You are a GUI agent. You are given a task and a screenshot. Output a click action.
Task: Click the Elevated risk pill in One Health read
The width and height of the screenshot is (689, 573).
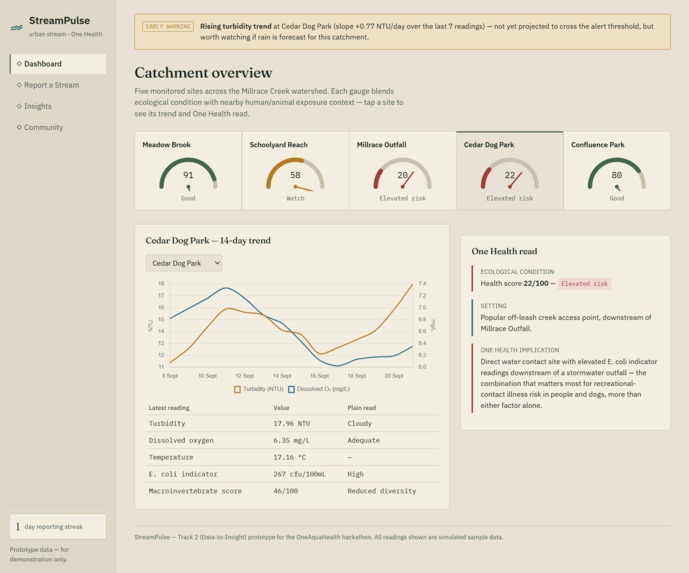click(584, 284)
